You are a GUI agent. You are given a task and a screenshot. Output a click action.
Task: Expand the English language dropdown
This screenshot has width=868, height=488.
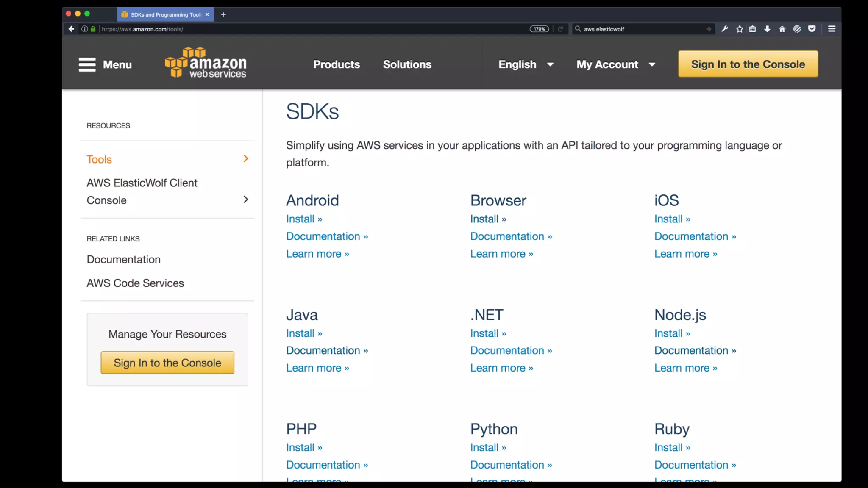(x=526, y=64)
